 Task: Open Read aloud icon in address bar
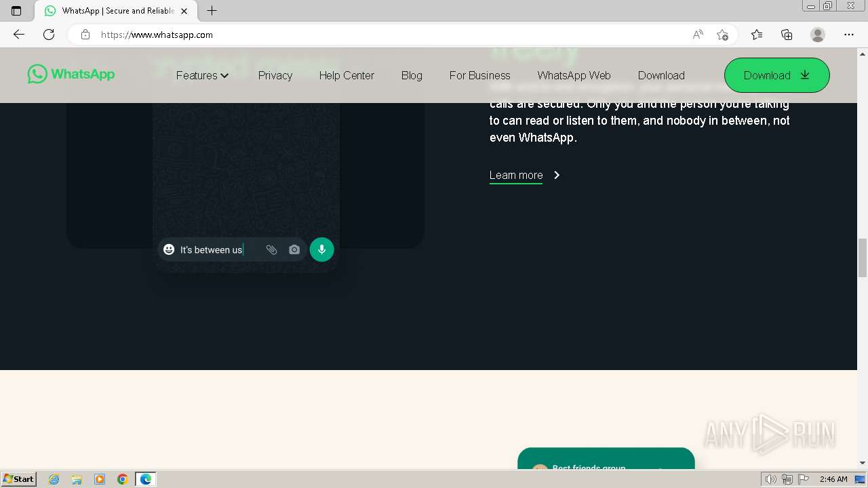click(x=698, y=35)
